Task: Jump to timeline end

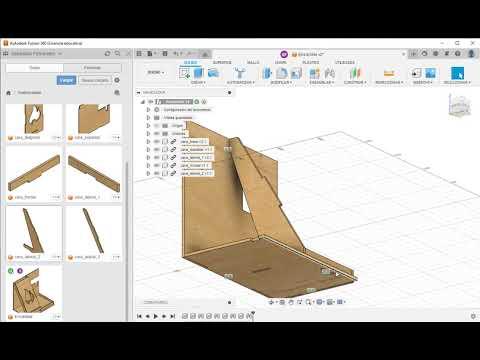Action: tap(172, 316)
